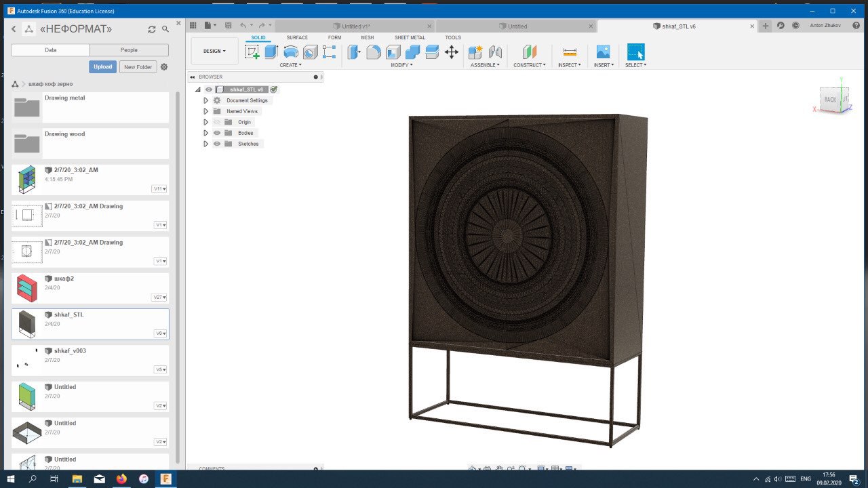Select the Create Sketch tool
The height and width of the screenshot is (488, 868).
pos(252,52)
